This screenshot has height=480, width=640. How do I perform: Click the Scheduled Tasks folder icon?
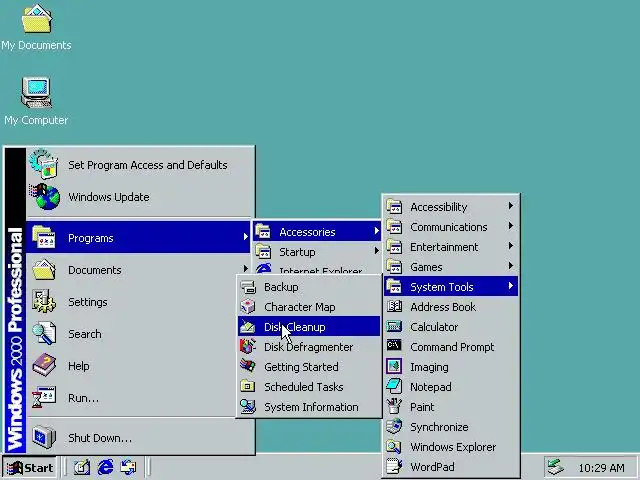point(248,386)
